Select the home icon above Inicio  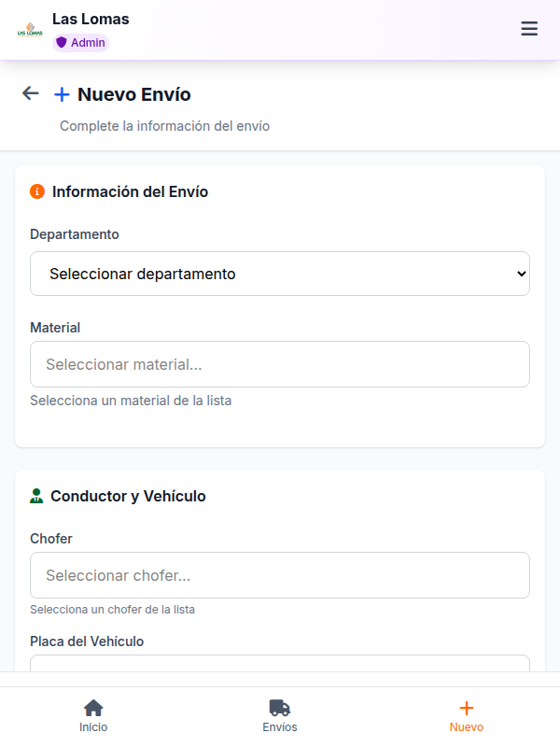pos(93,707)
